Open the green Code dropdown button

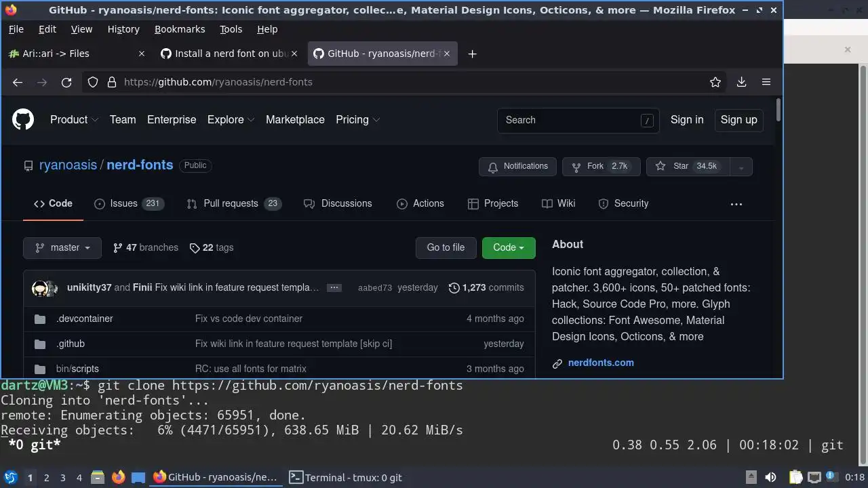[509, 248]
